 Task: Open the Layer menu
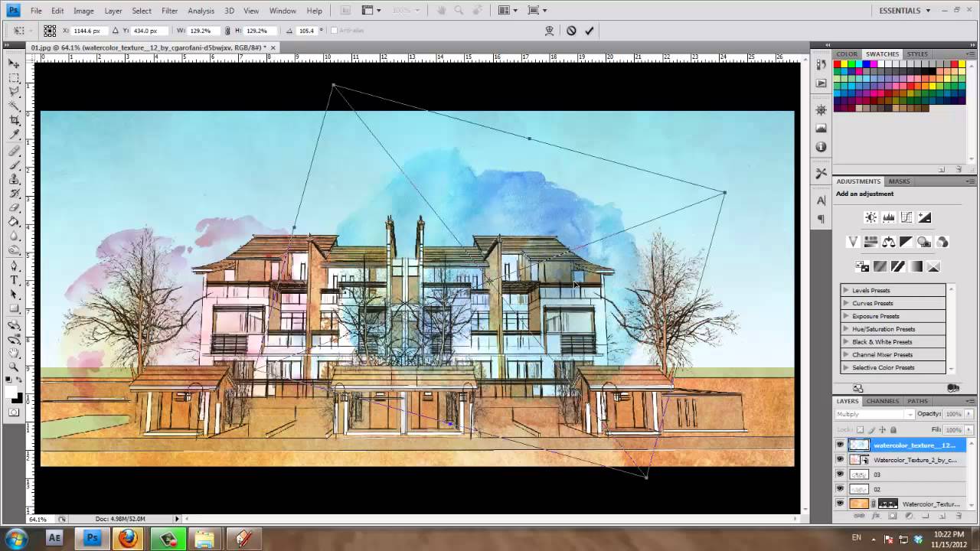tap(113, 11)
